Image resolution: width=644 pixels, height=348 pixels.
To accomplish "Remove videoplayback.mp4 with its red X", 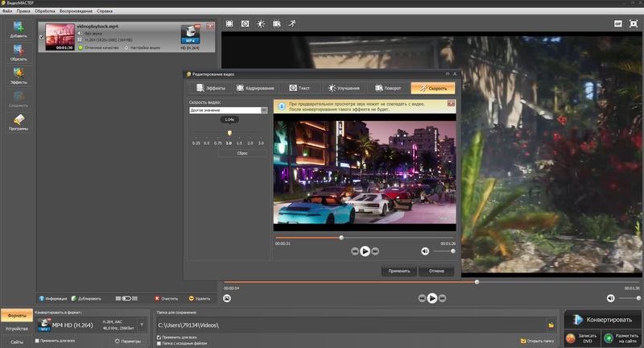I will 210,26.
